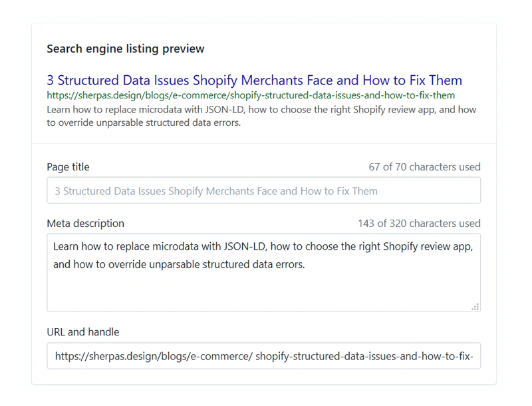Click the Meta description resize handle

coord(475,307)
